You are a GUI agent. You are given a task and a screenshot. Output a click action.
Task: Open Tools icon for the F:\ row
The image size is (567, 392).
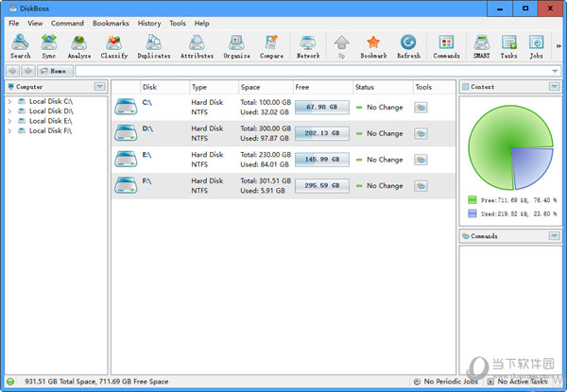pos(421,186)
